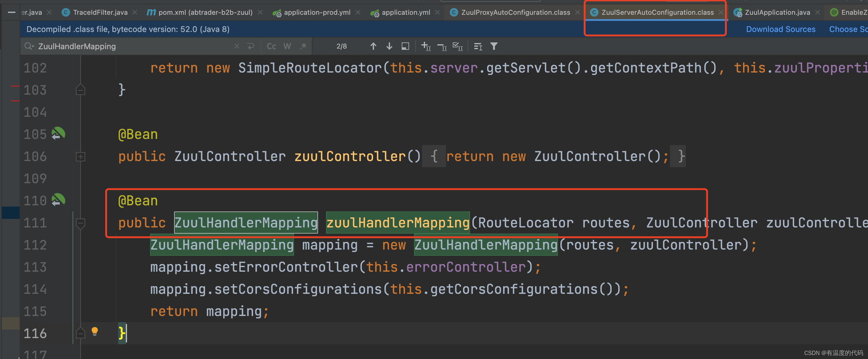Click fold end marker at line 116
This screenshot has width=868, height=359.
81,333
